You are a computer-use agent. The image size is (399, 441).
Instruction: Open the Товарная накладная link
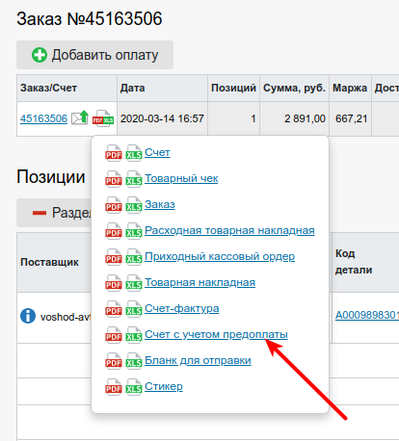point(200,282)
